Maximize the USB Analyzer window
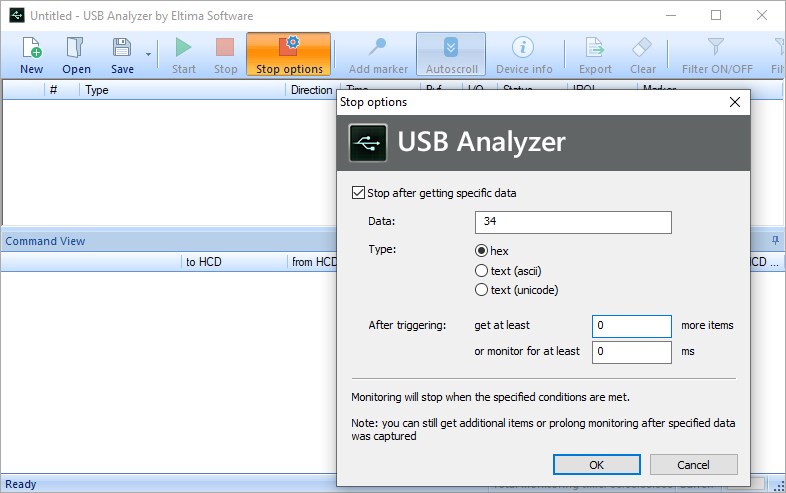Image resolution: width=786 pixels, height=493 pixels. point(716,16)
